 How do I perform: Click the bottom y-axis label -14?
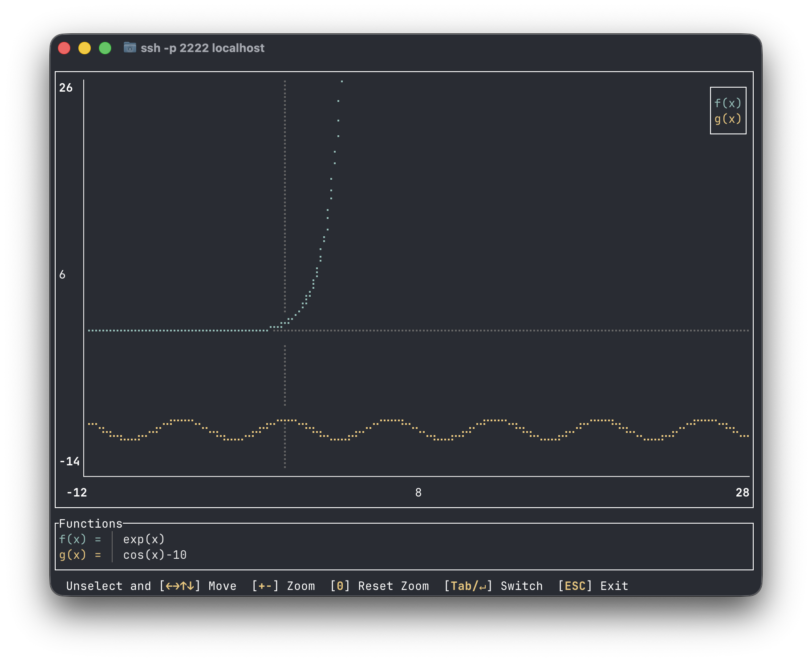tap(69, 461)
